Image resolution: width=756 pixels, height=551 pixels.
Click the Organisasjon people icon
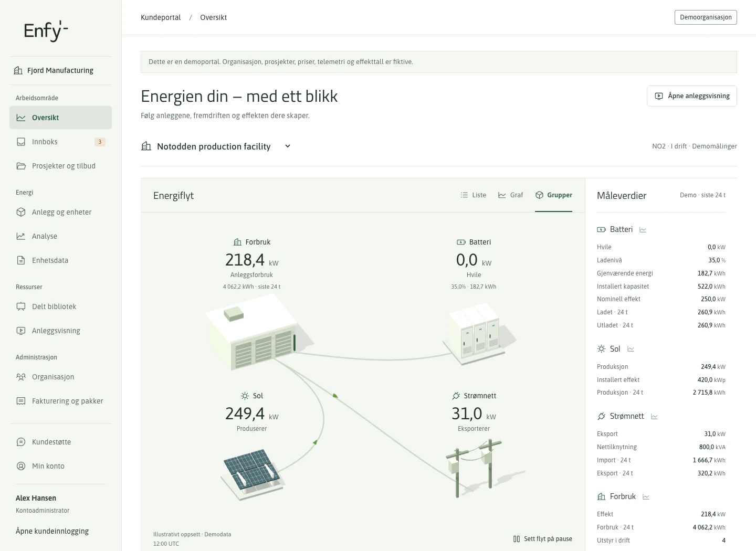[x=21, y=377]
